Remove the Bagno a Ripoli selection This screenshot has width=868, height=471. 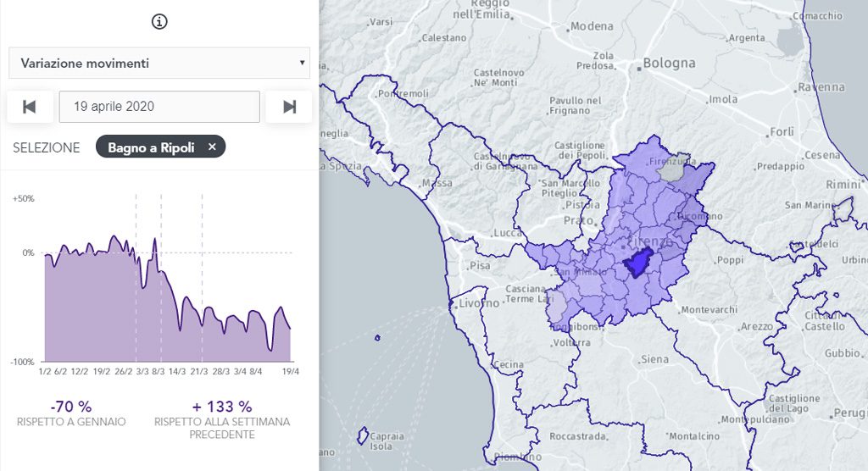[212, 147]
